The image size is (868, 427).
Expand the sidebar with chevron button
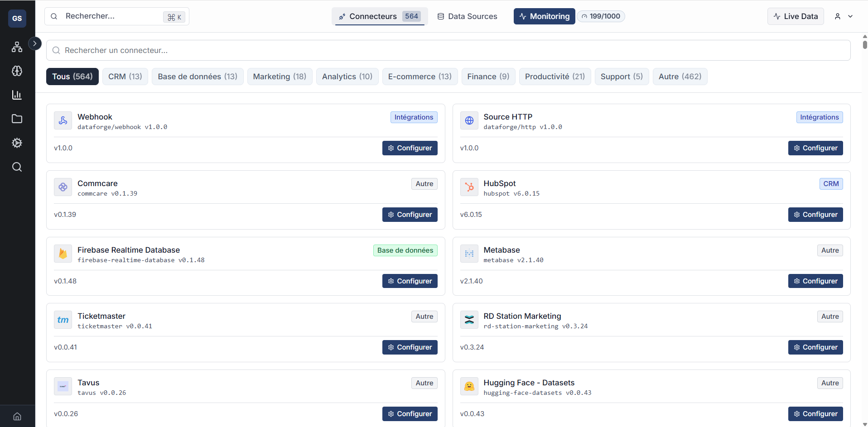coord(35,43)
